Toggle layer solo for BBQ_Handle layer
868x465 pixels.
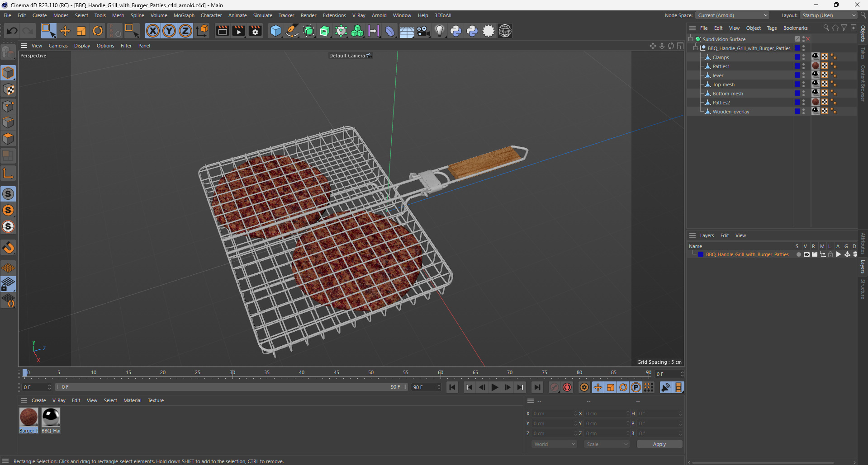coord(799,254)
